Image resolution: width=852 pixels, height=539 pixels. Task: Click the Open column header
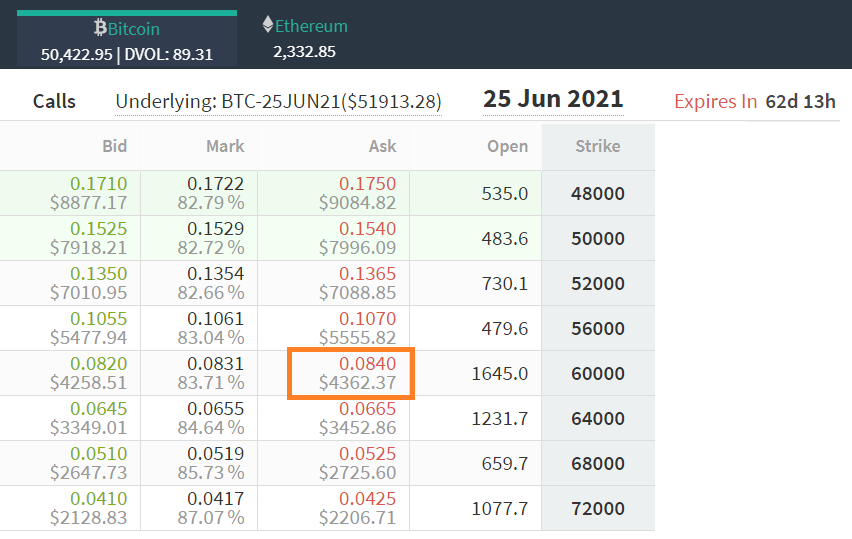(x=507, y=146)
